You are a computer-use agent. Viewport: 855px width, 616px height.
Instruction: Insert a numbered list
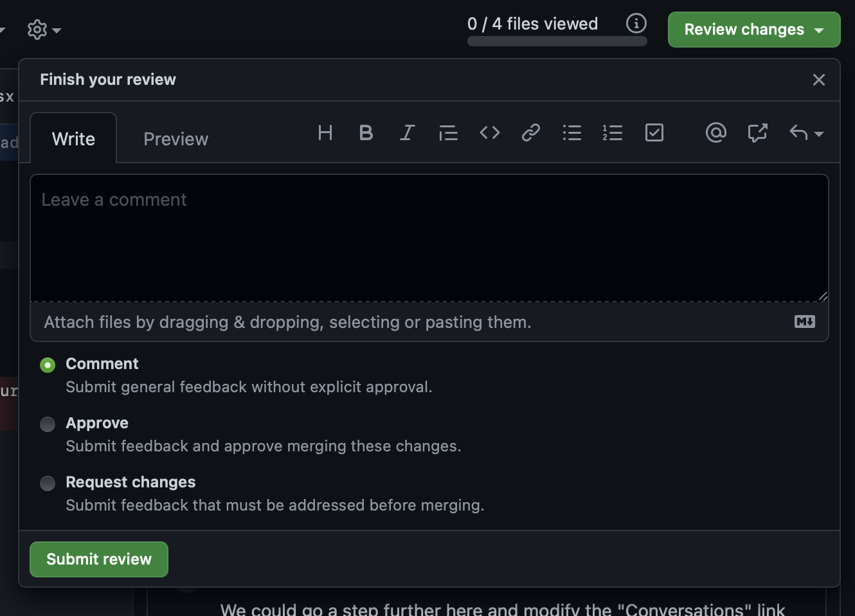[x=613, y=133]
